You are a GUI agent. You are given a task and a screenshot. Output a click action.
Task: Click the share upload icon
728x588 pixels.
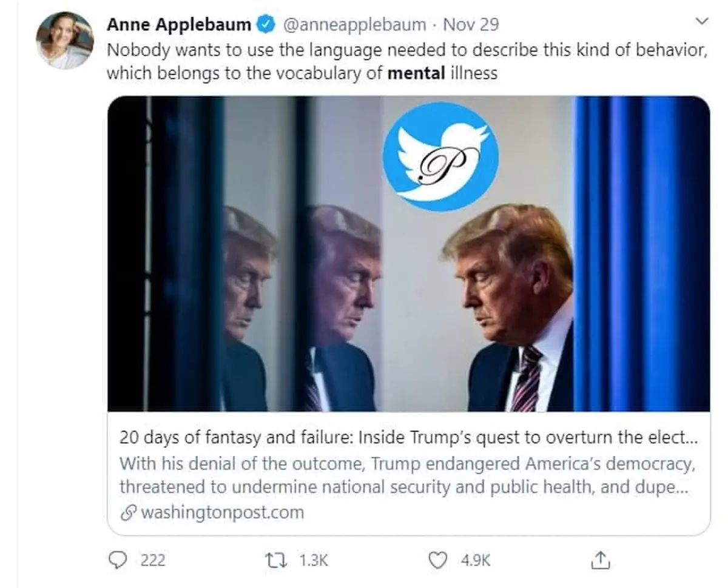click(598, 560)
